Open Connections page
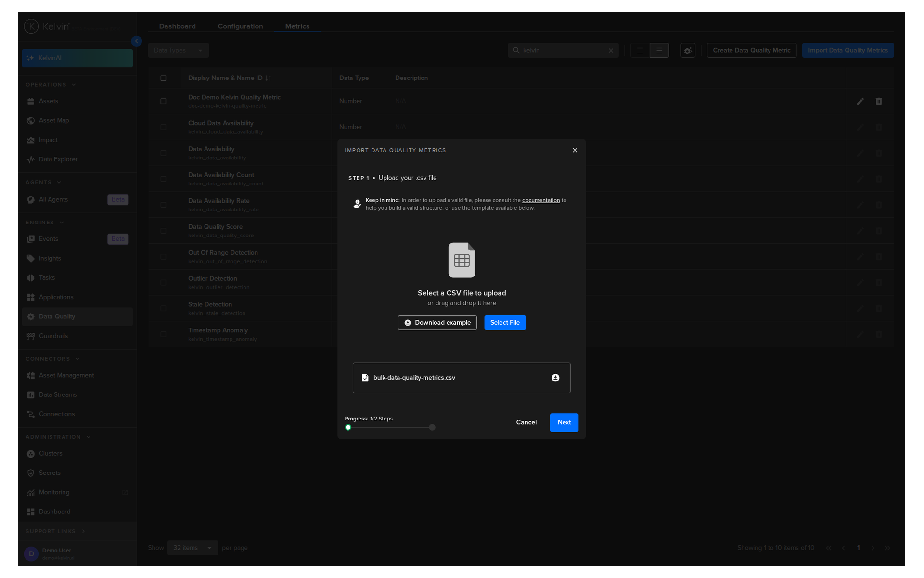This screenshot has width=924, height=578. [77, 414]
